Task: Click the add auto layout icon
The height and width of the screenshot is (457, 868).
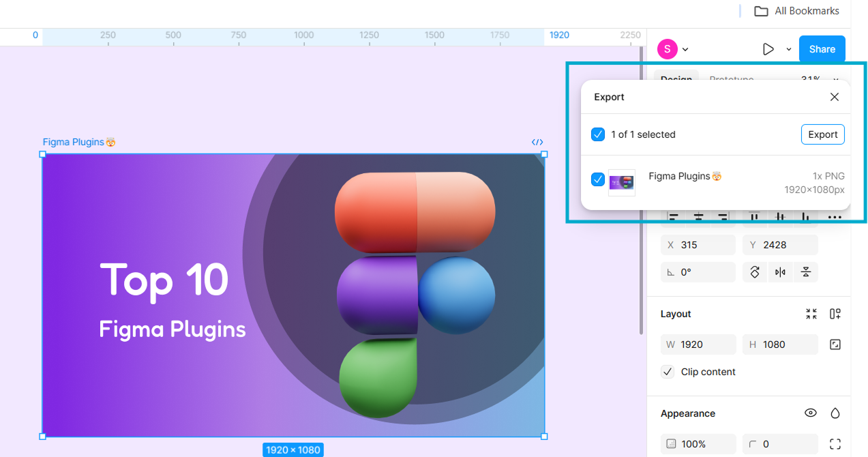Action: (835, 314)
